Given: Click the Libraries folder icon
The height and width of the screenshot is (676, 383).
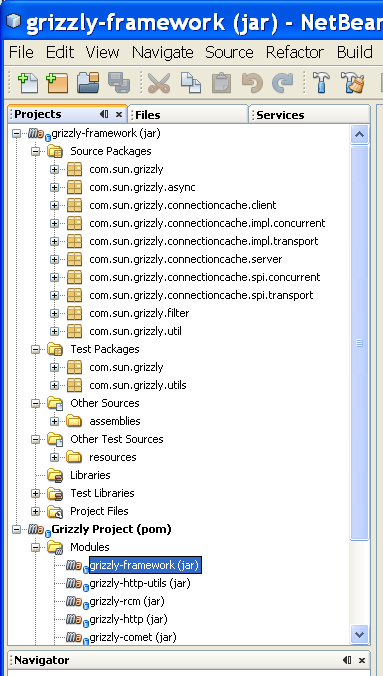Looking at the screenshot, I should point(55,475).
